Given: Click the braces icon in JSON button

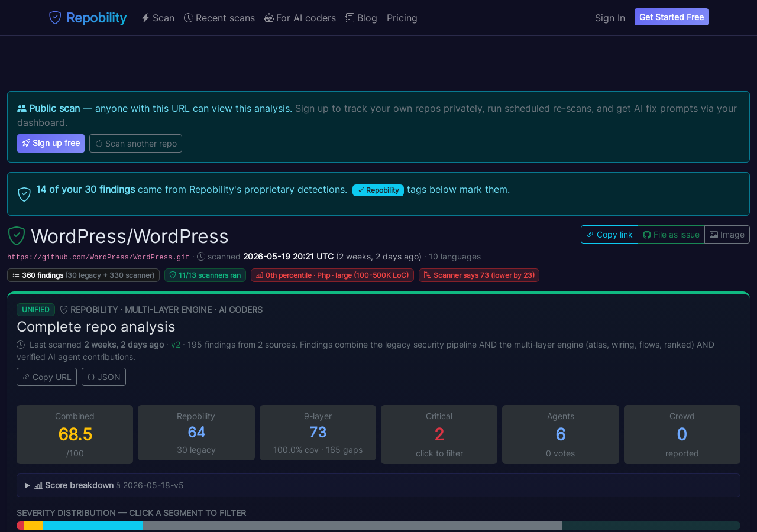Looking at the screenshot, I should 91,377.
